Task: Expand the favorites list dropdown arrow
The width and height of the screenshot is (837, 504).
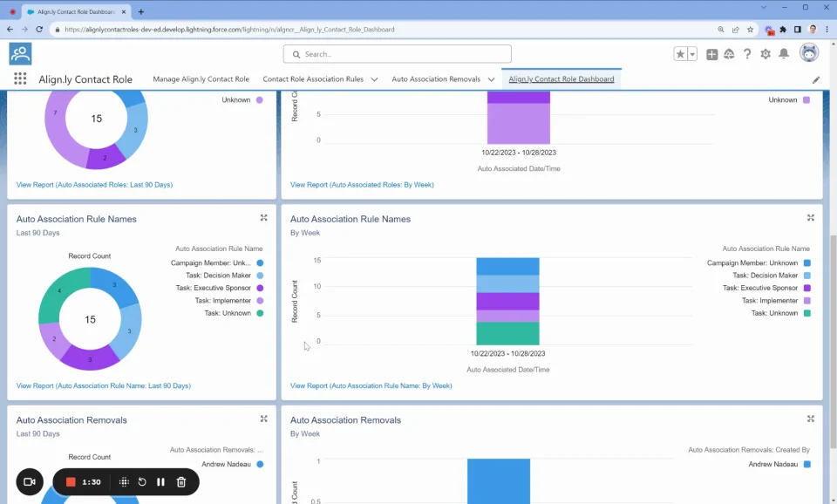Action: click(x=692, y=54)
